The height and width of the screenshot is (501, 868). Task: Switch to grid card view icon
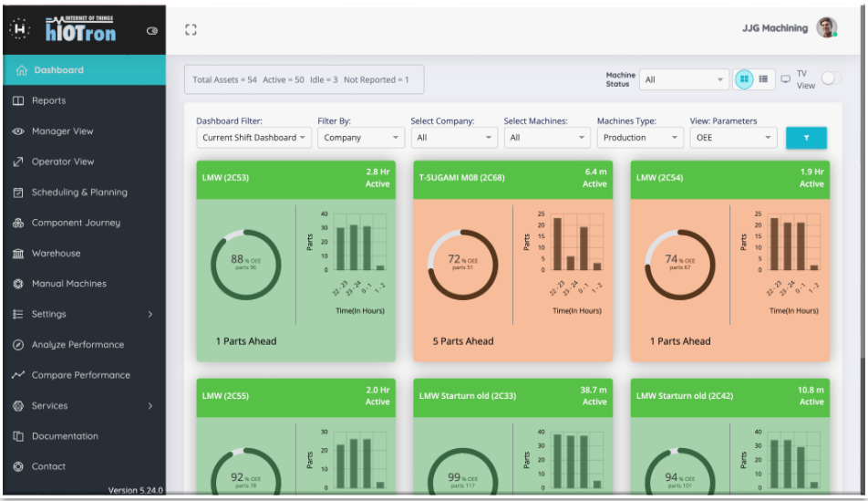point(745,79)
